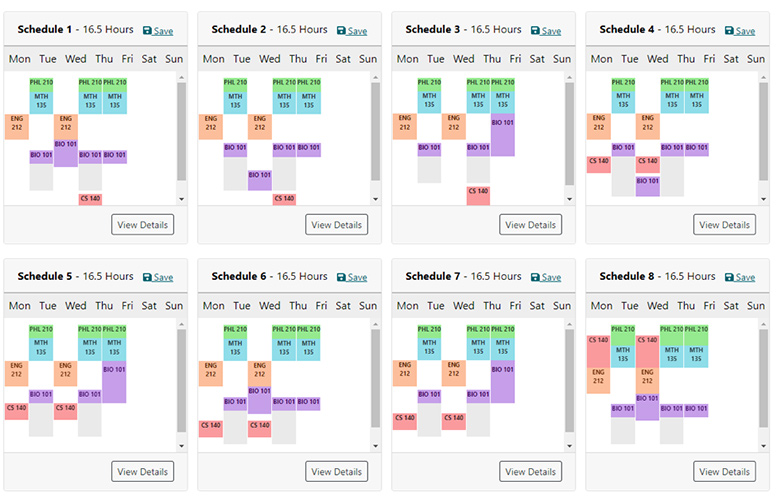Open View Details for Schedule 4
The image size is (777, 500).
coord(724,225)
